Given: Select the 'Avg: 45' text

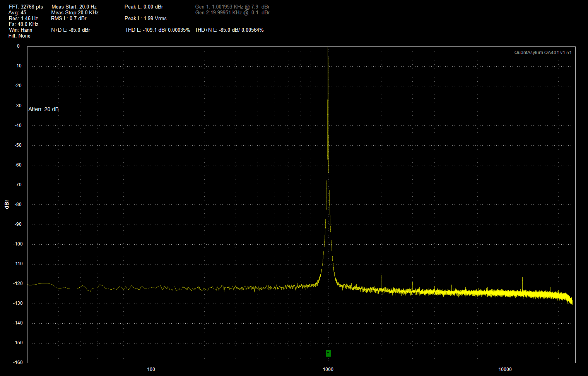Looking at the screenshot, I should [17, 12].
